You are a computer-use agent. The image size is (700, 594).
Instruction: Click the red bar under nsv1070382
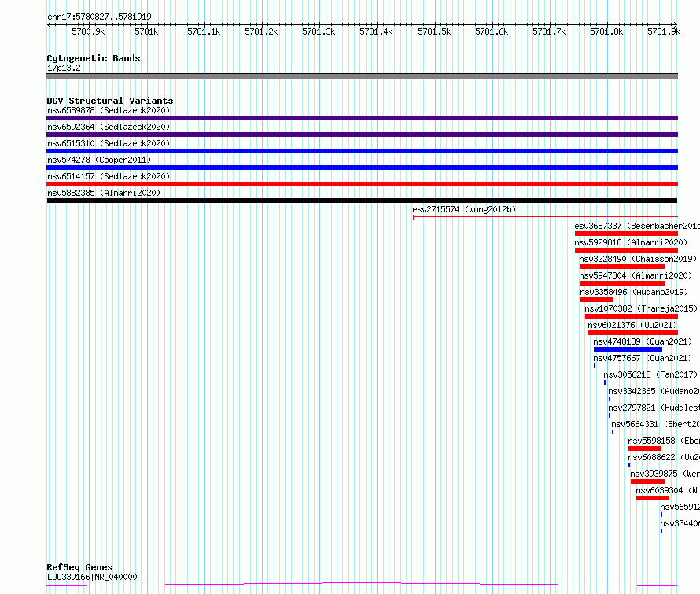point(632,316)
